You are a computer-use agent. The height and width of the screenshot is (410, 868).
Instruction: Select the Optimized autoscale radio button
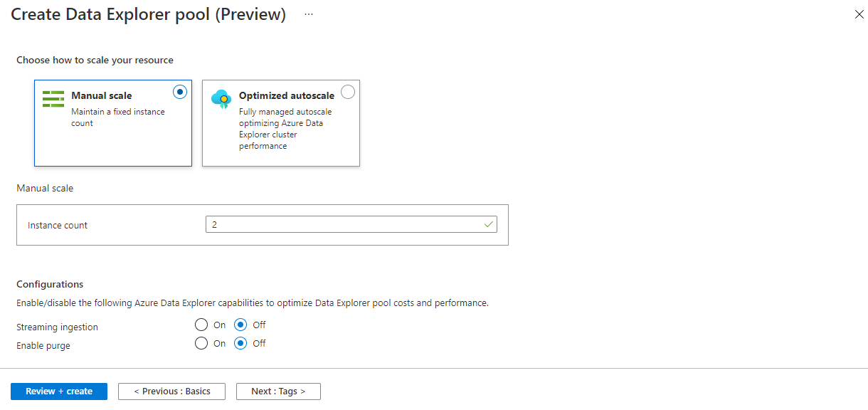pos(348,92)
